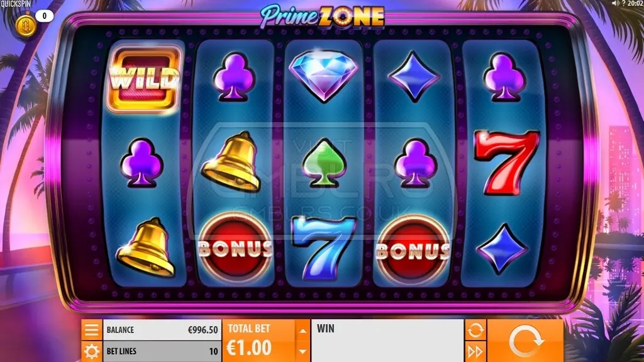The height and width of the screenshot is (362, 644).
Task: Enable autoplay with the circular arrows icon
Action: pos(475,330)
